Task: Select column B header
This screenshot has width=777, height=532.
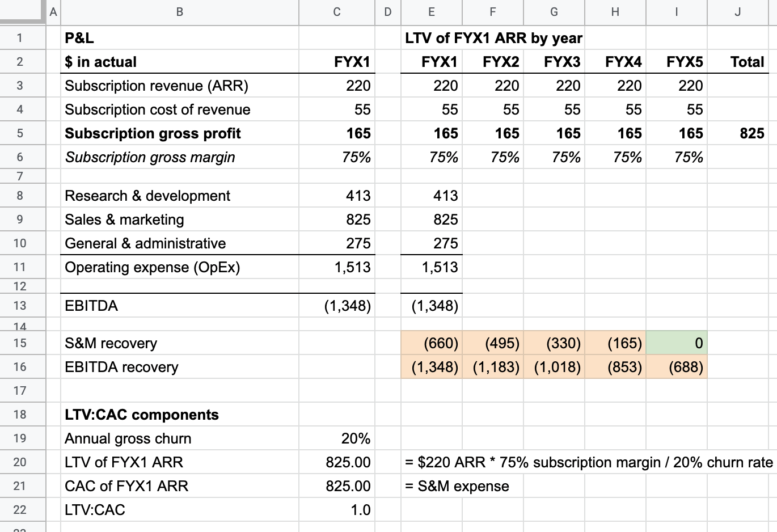Action: pos(179,12)
